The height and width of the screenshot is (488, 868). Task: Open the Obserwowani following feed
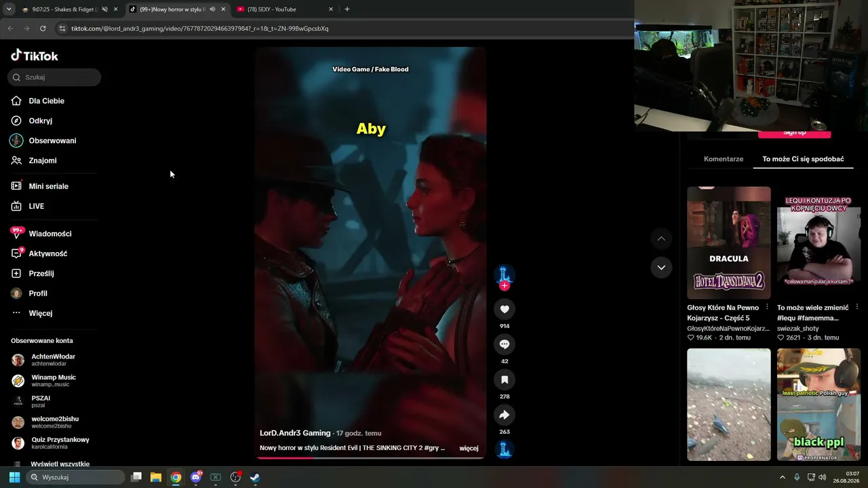[x=52, y=140]
